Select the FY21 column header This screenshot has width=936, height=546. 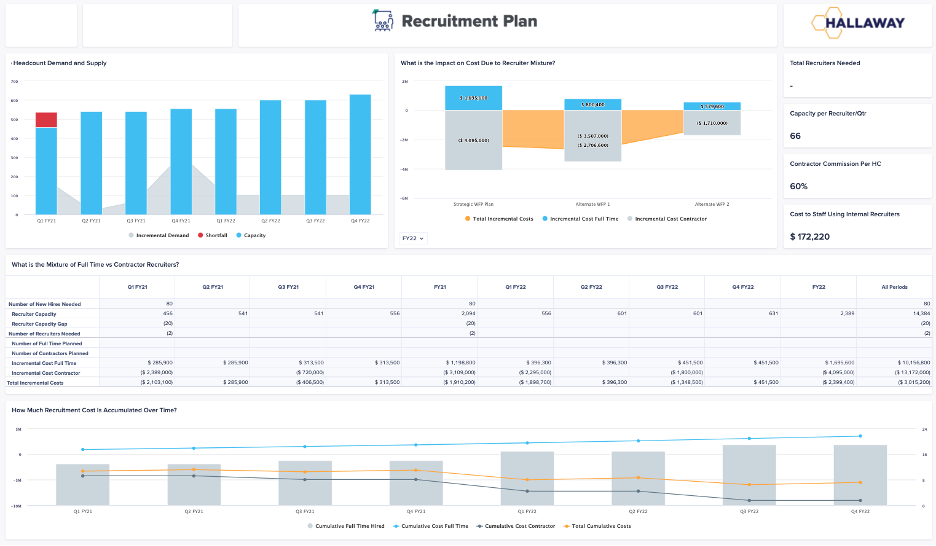click(x=439, y=287)
